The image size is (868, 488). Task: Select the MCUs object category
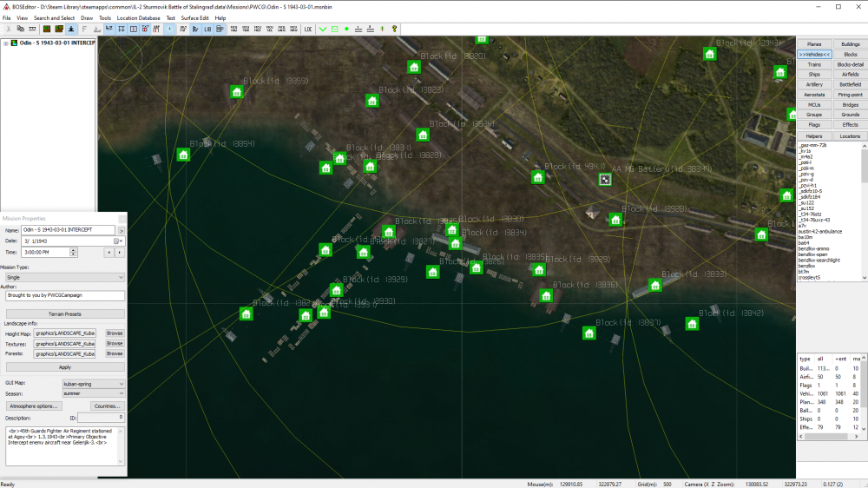coord(814,104)
